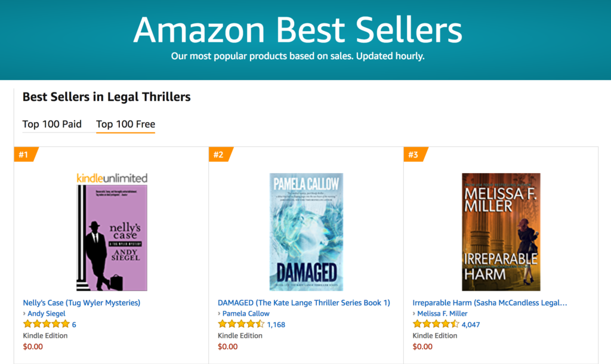
Task: Open the 6 reviews for Nelly's Case
Action: pyautogui.click(x=74, y=325)
